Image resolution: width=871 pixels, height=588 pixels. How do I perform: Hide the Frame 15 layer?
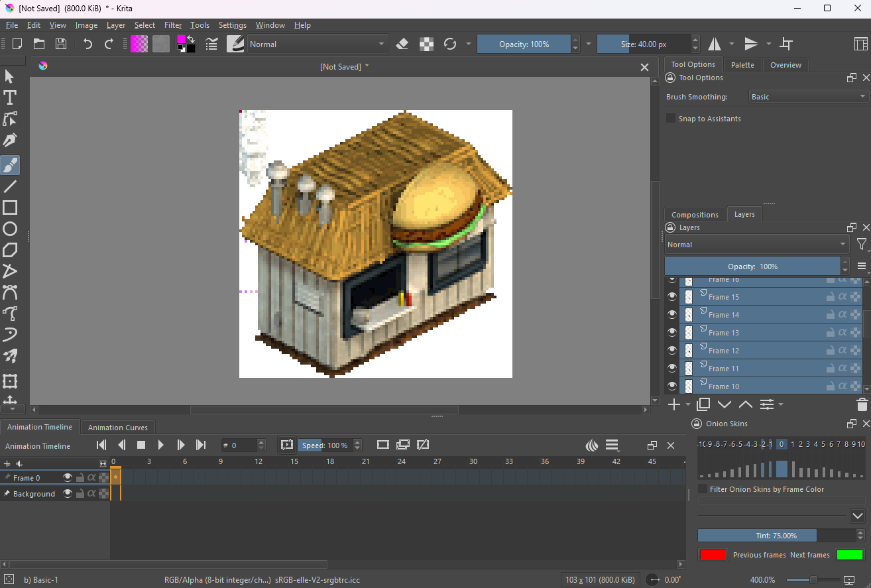[672, 296]
